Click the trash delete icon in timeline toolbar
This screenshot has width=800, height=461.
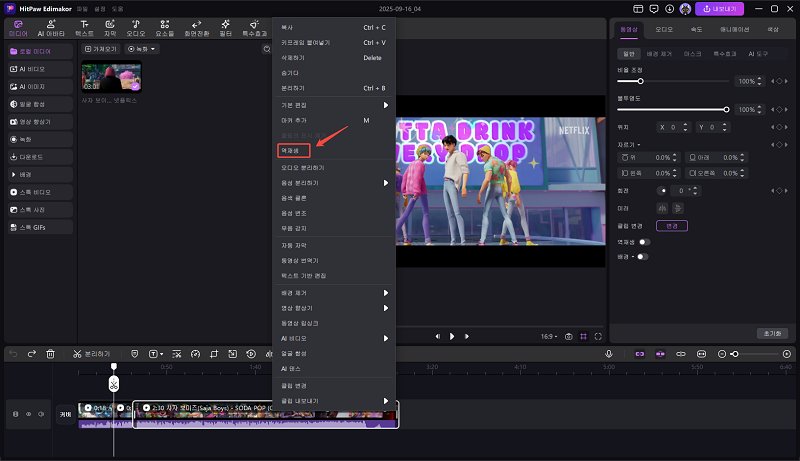pos(51,354)
